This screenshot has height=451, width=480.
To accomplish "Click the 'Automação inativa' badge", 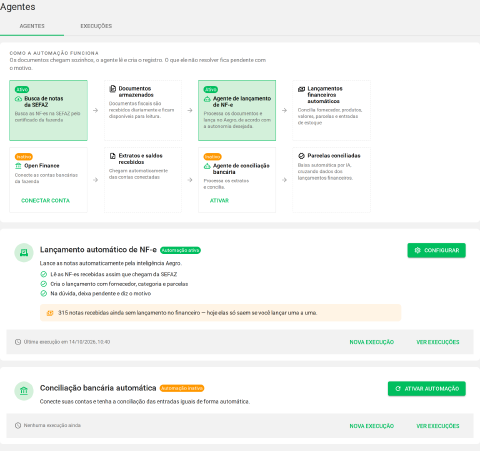I will 182,388.
